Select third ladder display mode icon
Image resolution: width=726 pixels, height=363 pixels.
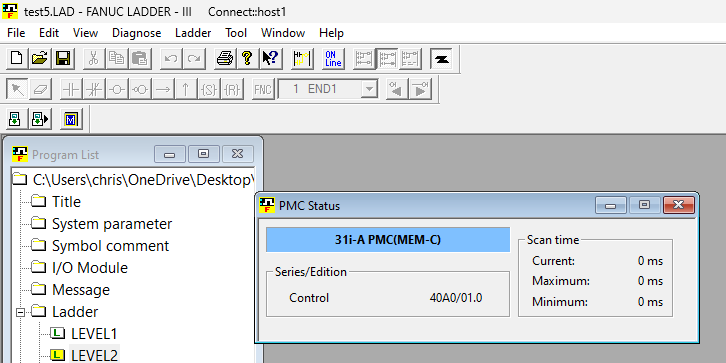pyautogui.click(x=410, y=58)
